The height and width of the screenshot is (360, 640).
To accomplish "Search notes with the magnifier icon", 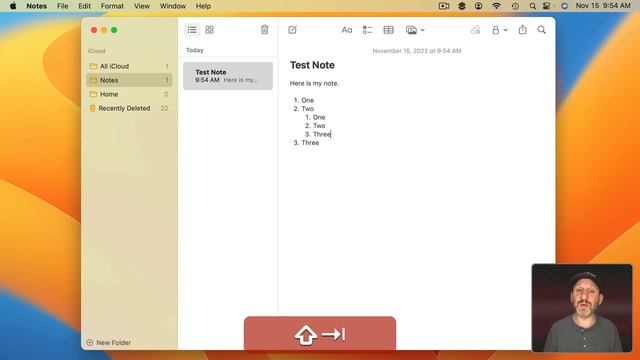I will coord(542,30).
